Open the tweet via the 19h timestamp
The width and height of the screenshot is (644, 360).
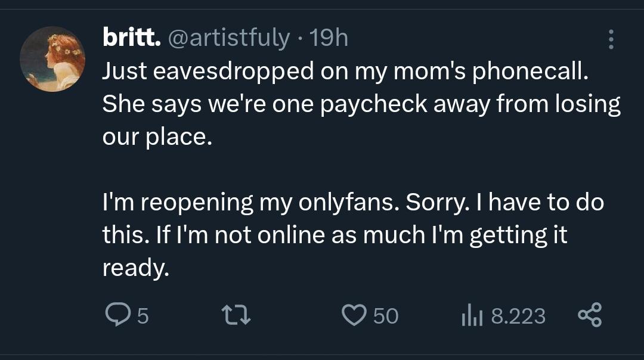pyautogui.click(x=330, y=39)
